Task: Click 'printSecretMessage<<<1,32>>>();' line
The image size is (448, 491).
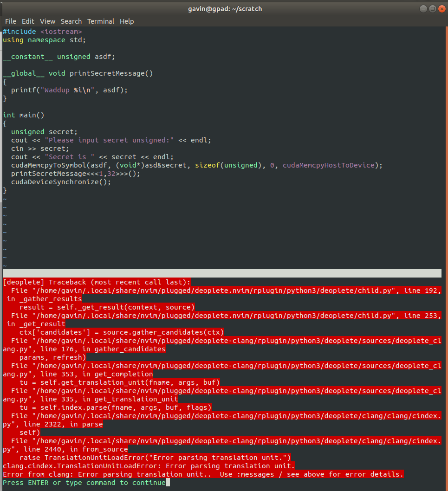Action: point(76,174)
